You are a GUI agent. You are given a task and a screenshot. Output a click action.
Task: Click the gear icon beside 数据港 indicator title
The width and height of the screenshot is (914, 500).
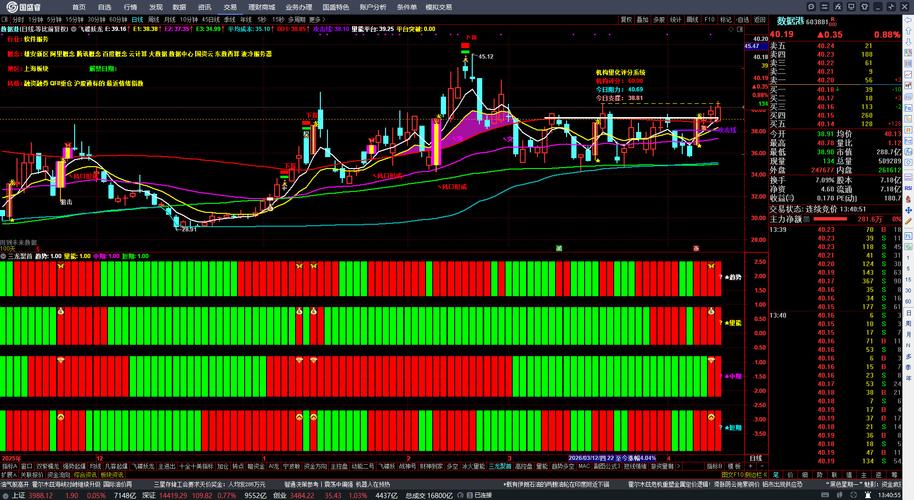[x=73, y=29]
